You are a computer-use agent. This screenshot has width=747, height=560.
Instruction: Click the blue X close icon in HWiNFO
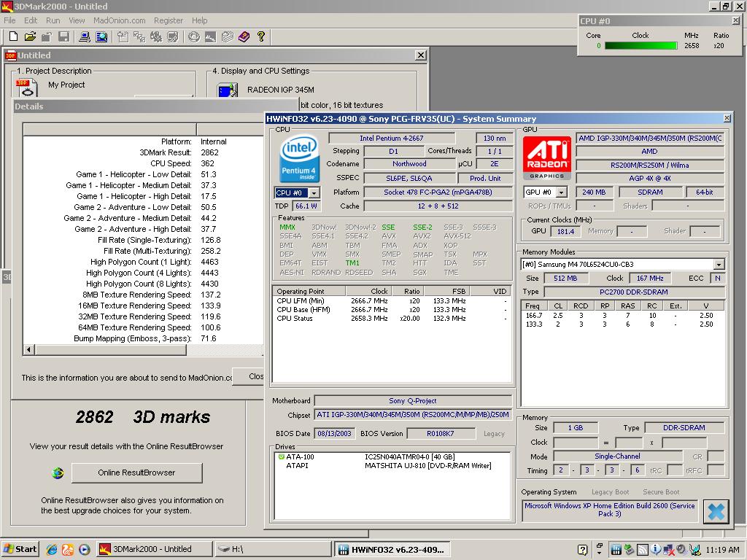click(x=716, y=511)
